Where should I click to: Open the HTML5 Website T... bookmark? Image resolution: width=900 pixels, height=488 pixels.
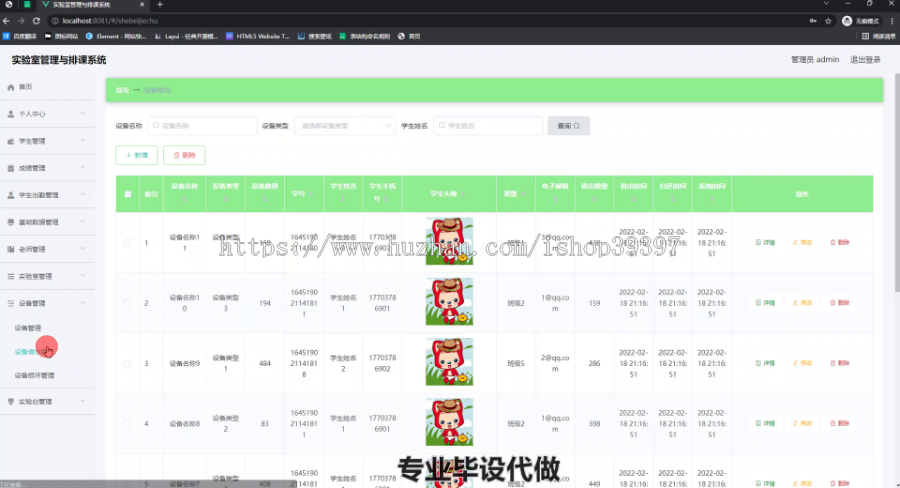(258, 36)
